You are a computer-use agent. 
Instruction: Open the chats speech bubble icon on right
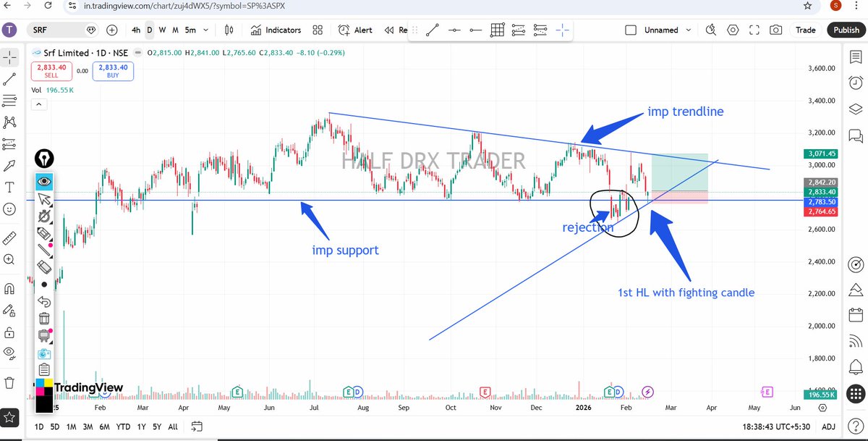[x=856, y=135]
